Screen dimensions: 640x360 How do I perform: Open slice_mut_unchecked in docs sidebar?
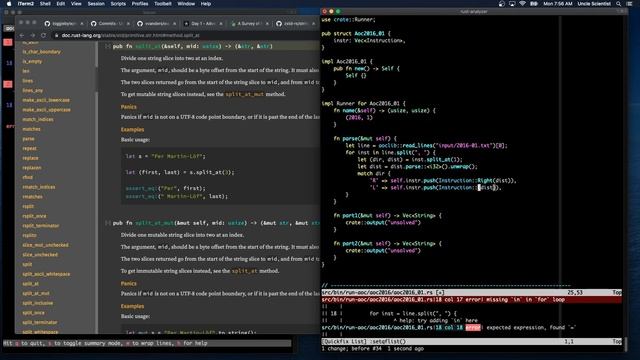(x=45, y=245)
